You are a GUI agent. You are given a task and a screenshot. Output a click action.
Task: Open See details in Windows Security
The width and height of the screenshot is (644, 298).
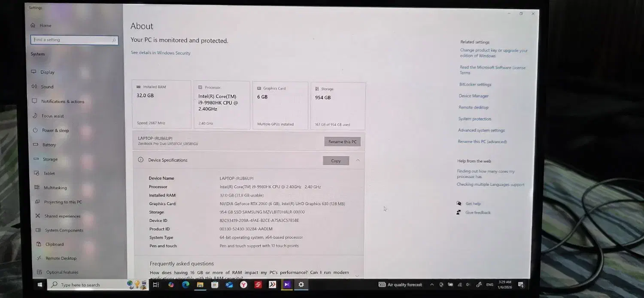[x=161, y=53]
